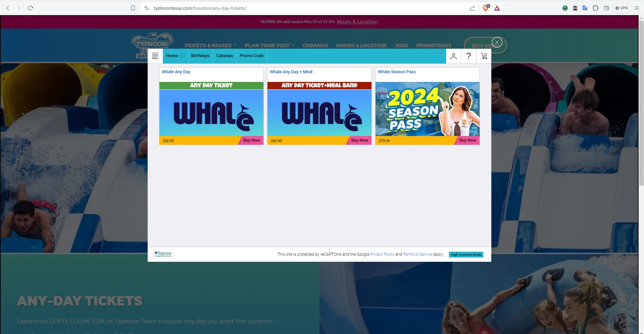Open Promotions in site navigation
The width and height of the screenshot is (644, 334).
[x=434, y=46]
